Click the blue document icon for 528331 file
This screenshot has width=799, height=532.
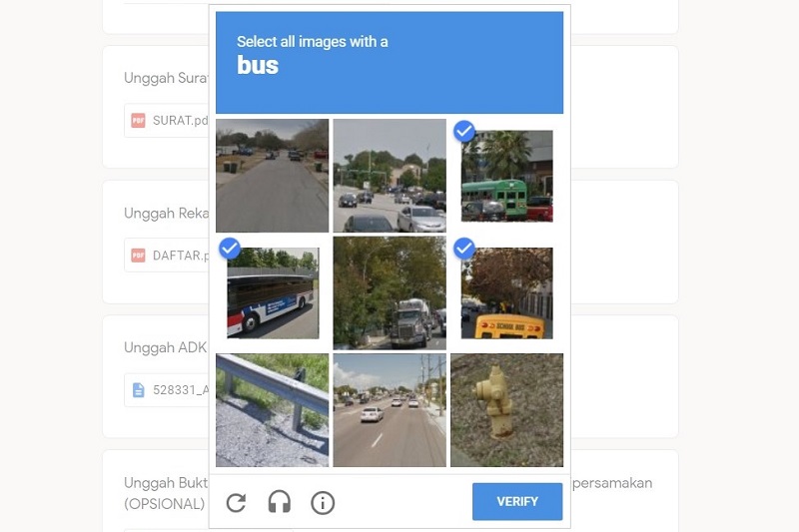point(138,390)
